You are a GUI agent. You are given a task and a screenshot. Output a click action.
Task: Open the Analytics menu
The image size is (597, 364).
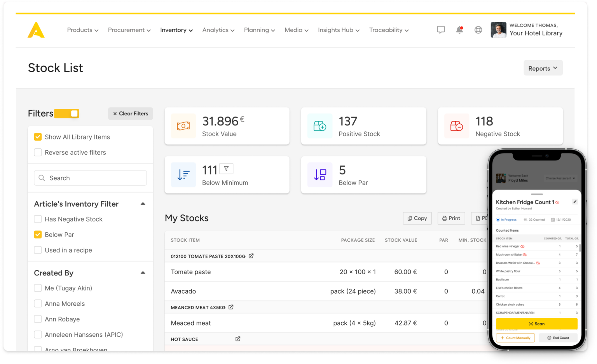point(218,30)
